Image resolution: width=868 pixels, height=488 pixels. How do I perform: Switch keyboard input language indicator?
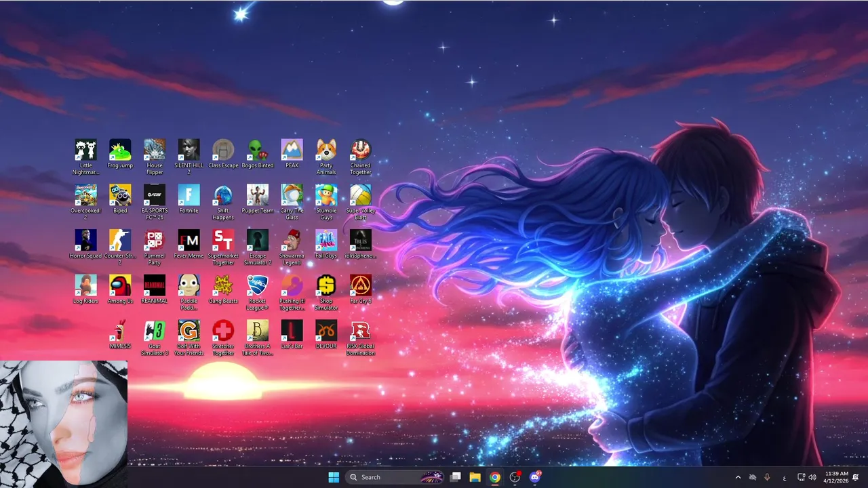point(785,477)
